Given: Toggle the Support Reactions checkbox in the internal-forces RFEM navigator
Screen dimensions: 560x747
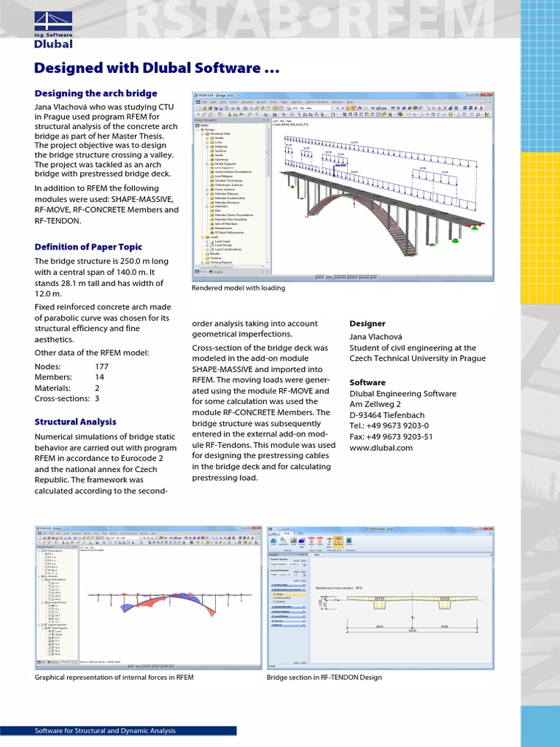Looking at the screenshot, I should tap(42, 625).
